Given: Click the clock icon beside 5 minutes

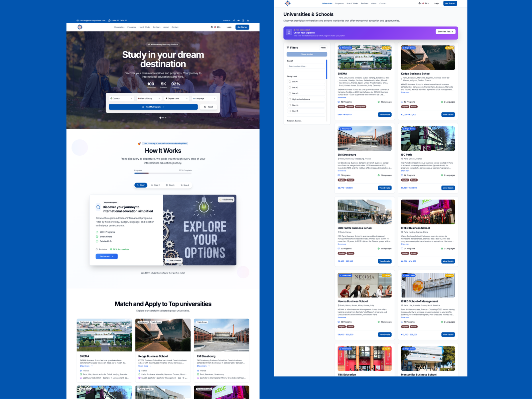Looking at the screenshot, I should coord(97,249).
